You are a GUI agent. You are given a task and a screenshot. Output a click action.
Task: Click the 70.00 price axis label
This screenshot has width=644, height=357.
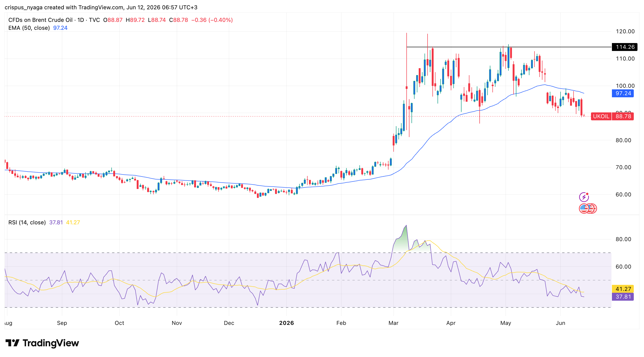623,167
